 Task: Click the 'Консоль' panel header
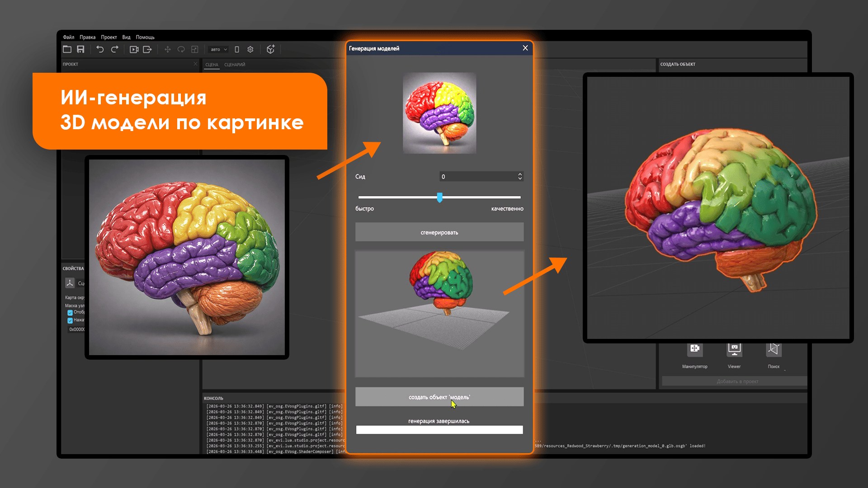tap(213, 398)
